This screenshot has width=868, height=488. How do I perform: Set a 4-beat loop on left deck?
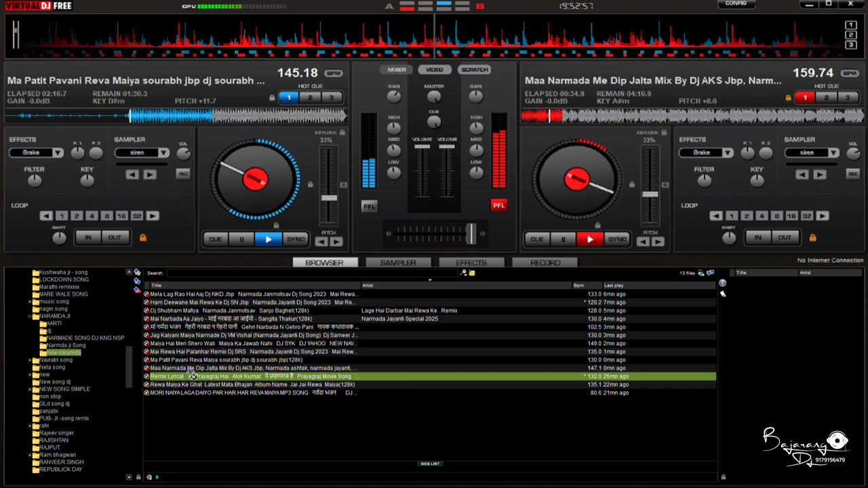tap(92, 216)
